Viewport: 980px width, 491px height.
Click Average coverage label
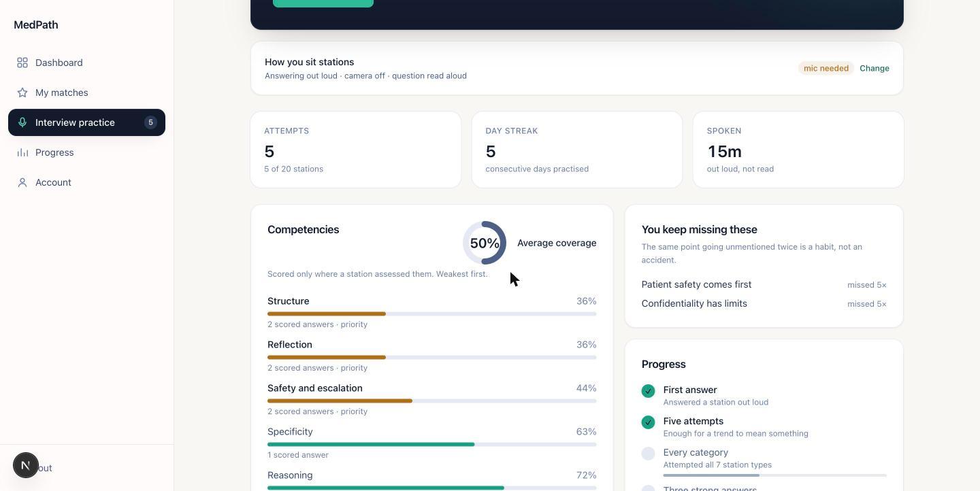(557, 243)
